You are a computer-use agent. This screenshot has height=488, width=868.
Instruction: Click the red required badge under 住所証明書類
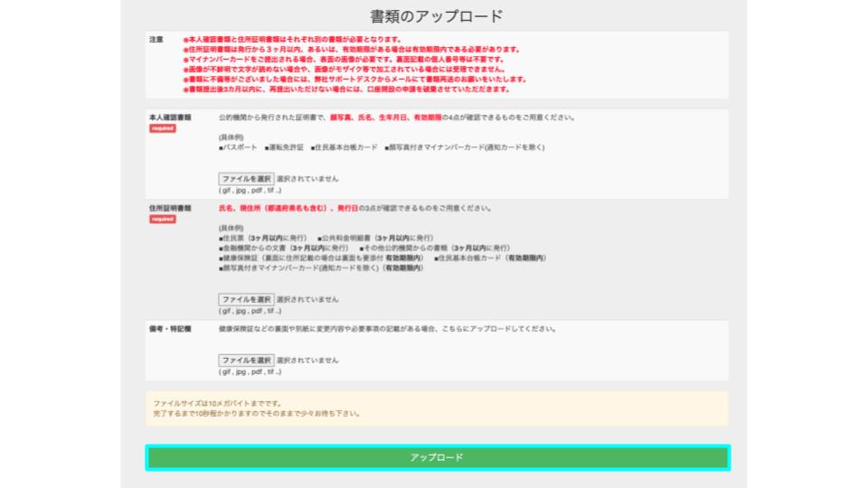pyautogui.click(x=163, y=219)
